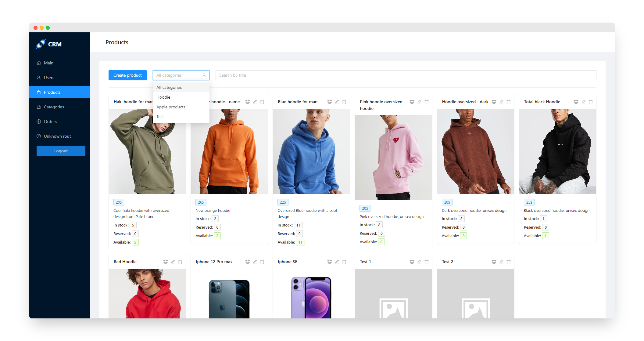644x341 pixels.
Task: Click the CRM logo icon
Action: coord(41,44)
